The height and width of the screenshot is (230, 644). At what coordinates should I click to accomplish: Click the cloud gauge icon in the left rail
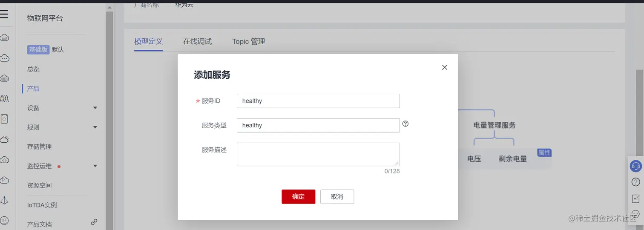click(4, 180)
